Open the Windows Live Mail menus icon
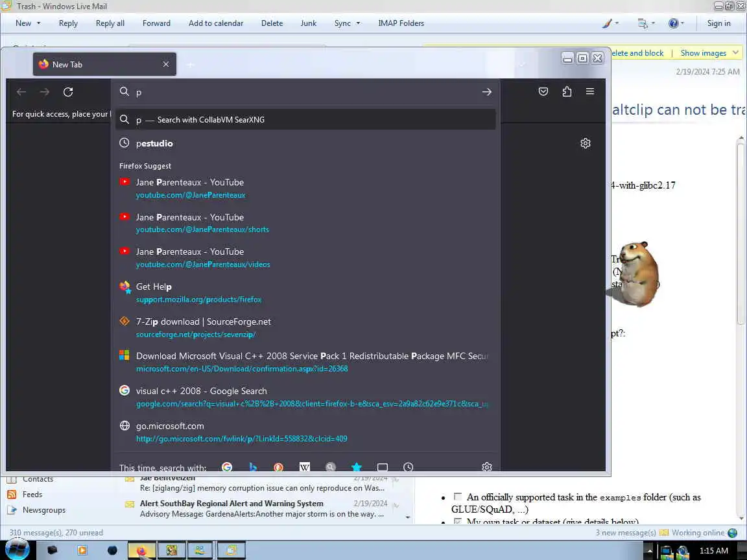 tap(643, 23)
